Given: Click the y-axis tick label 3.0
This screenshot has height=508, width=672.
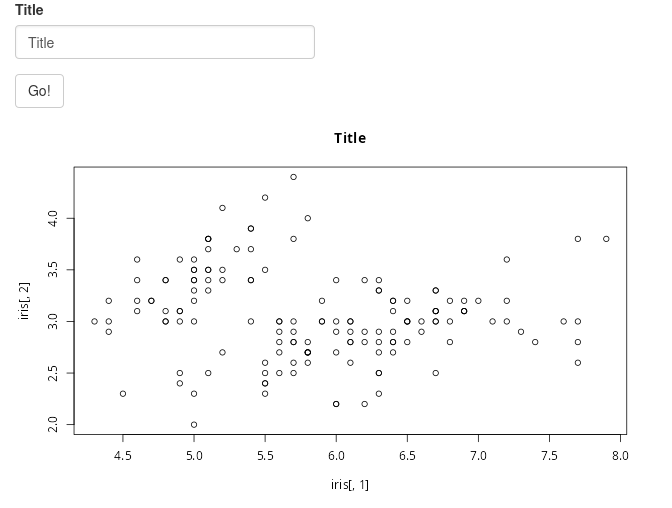Looking at the screenshot, I should 53,321.
